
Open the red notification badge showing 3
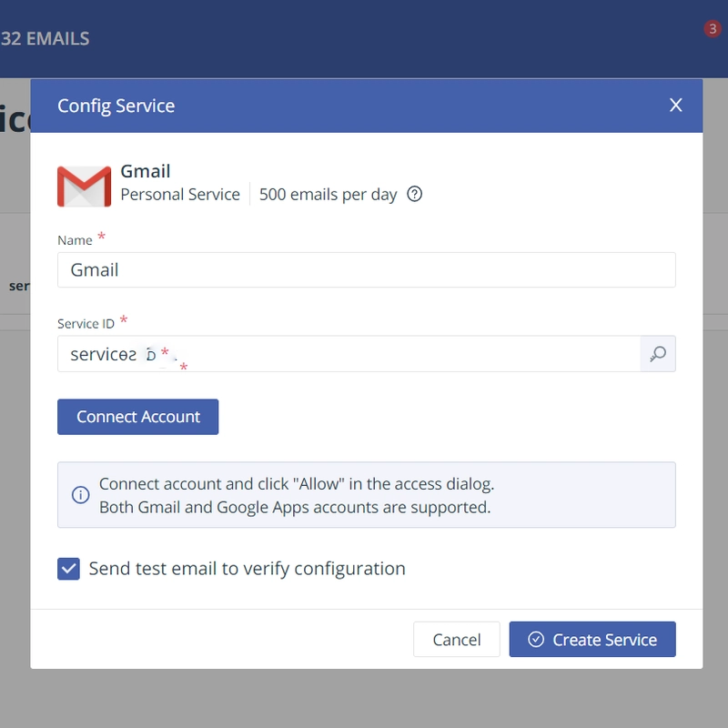[x=712, y=29]
